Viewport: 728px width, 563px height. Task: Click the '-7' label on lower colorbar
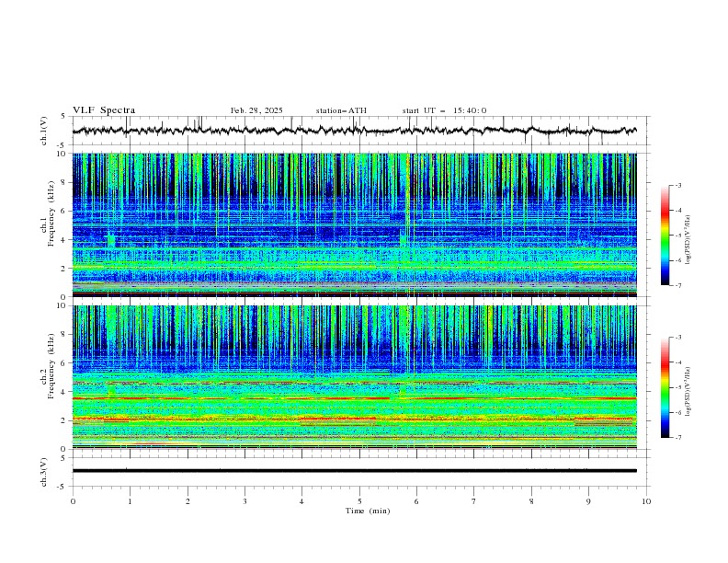[x=677, y=437]
